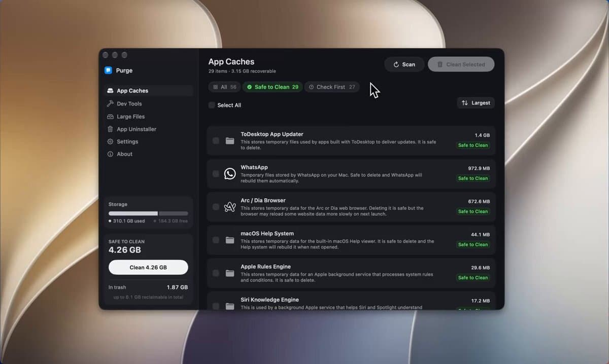Click the Dev Tools wrench icon

click(x=110, y=103)
